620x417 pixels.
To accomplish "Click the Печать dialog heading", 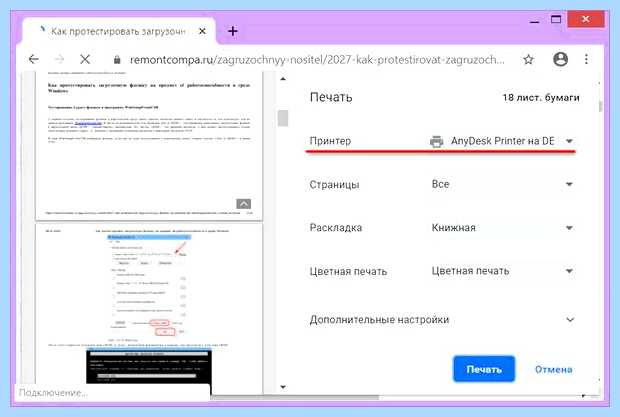I will pos(331,97).
